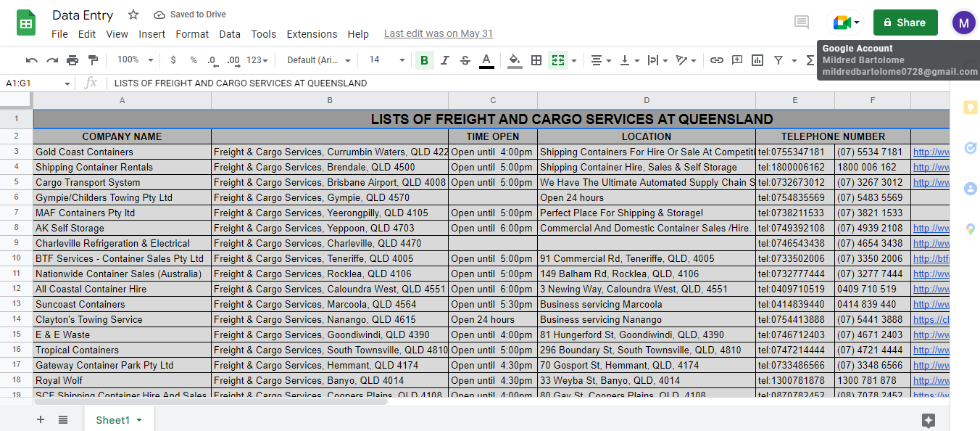
Task: Open the Default (Arial) font dropdown
Action: (x=319, y=60)
